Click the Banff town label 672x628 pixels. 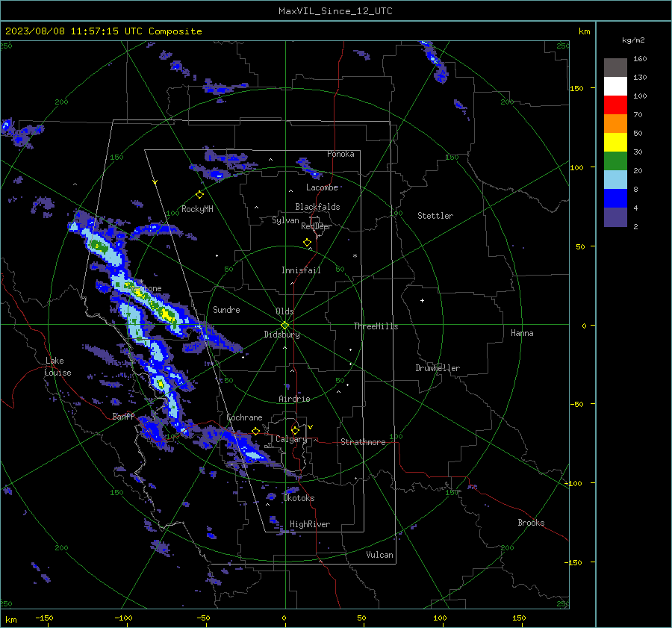pyautogui.click(x=123, y=416)
